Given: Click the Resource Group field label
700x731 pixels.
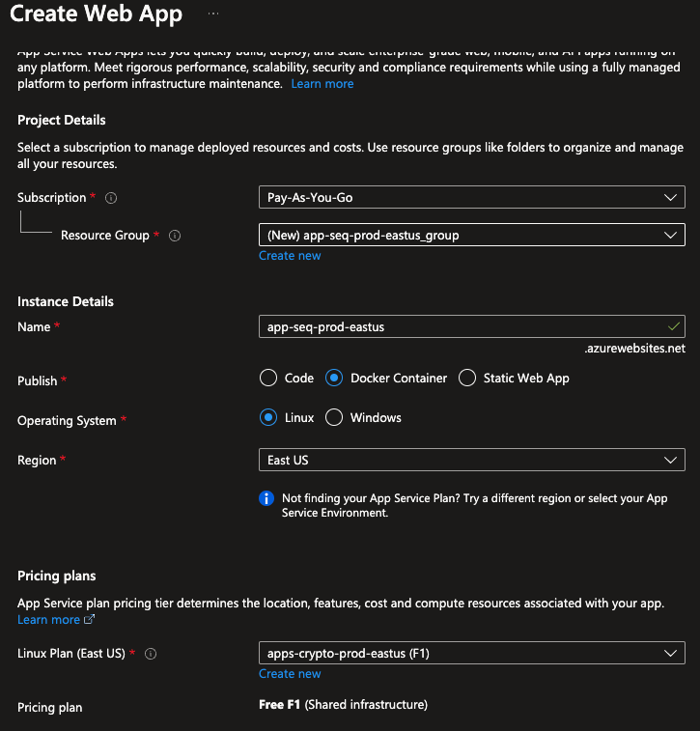Looking at the screenshot, I should (105, 236).
